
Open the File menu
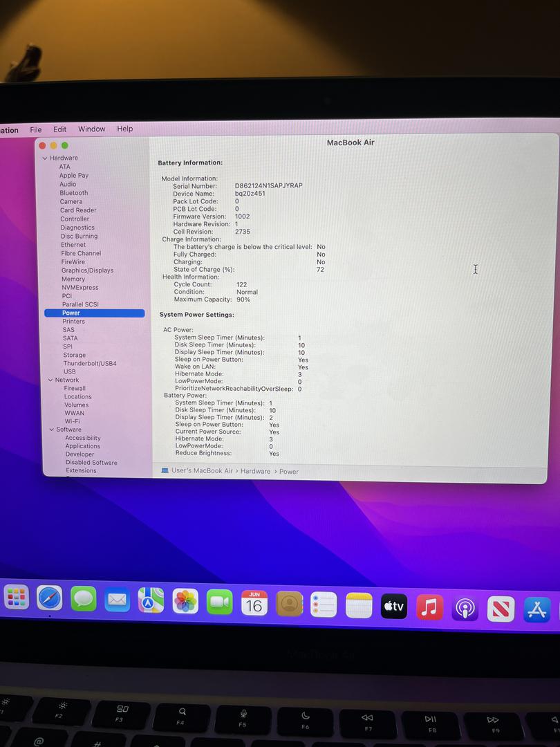[x=36, y=129]
